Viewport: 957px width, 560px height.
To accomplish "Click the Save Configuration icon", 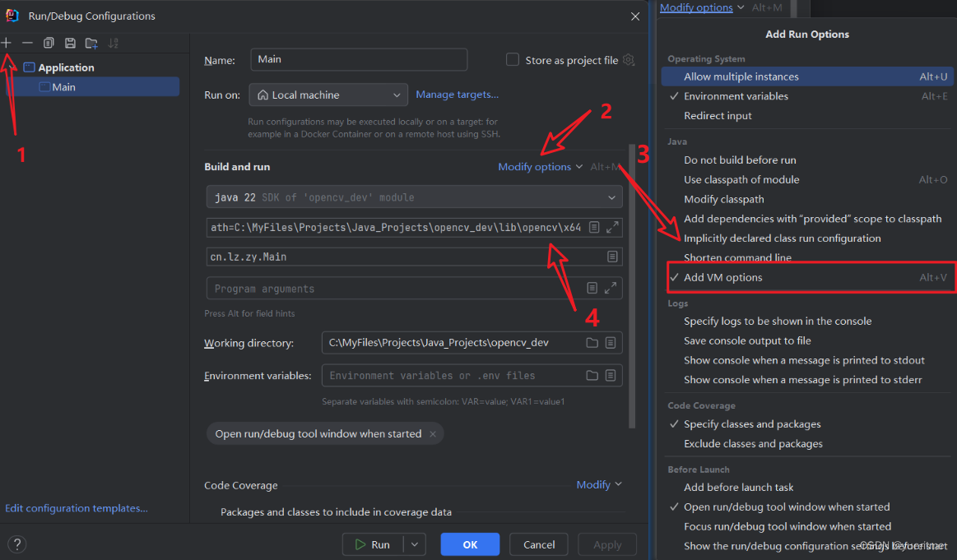I will [x=69, y=42].
